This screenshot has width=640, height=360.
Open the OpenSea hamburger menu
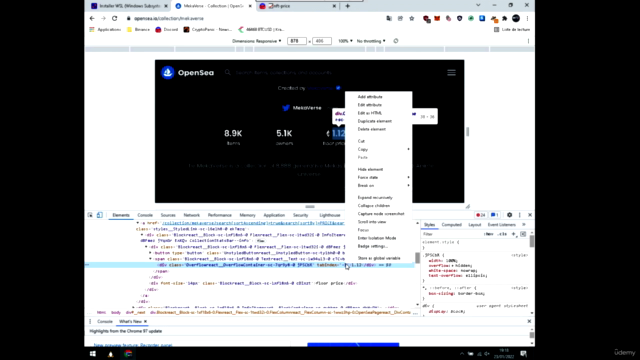[x=451, y=73]
